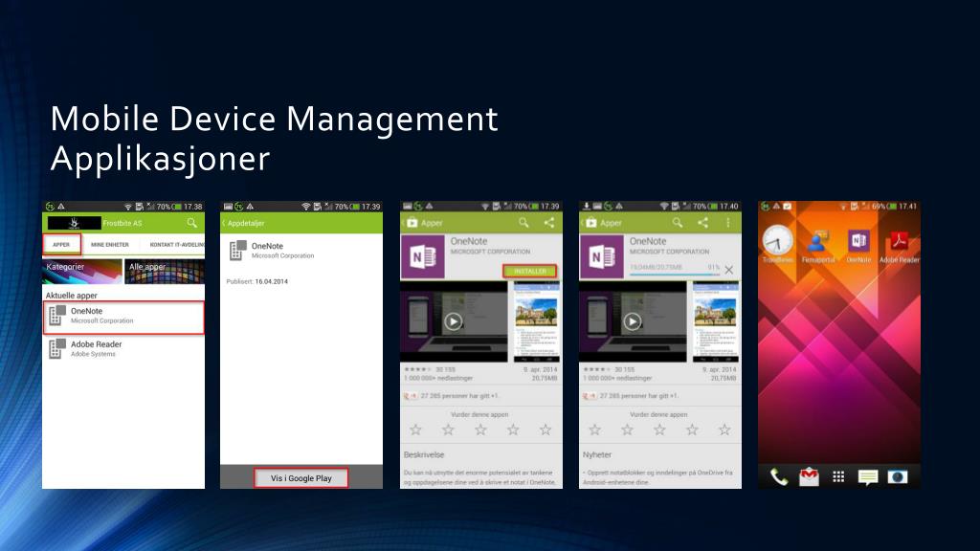Open Messages from the dock
This screenshot has height=551, width=980.
tap(867, 477)
